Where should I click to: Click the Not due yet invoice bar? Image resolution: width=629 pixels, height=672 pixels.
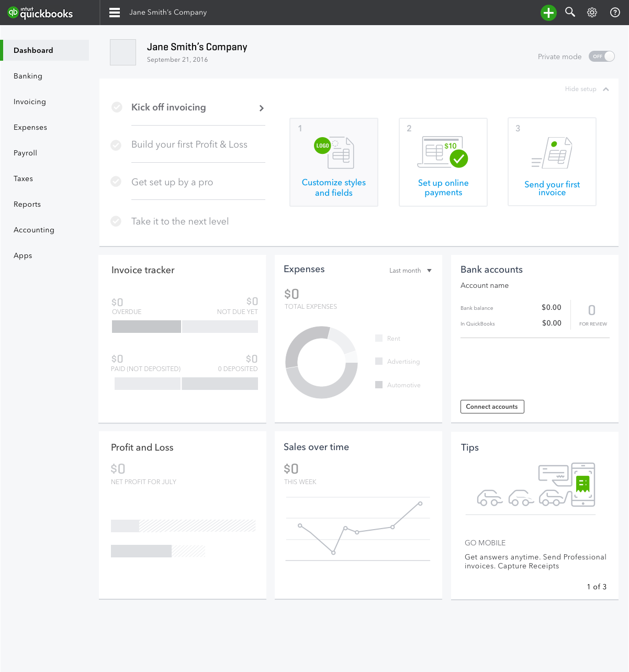(220, 327)
